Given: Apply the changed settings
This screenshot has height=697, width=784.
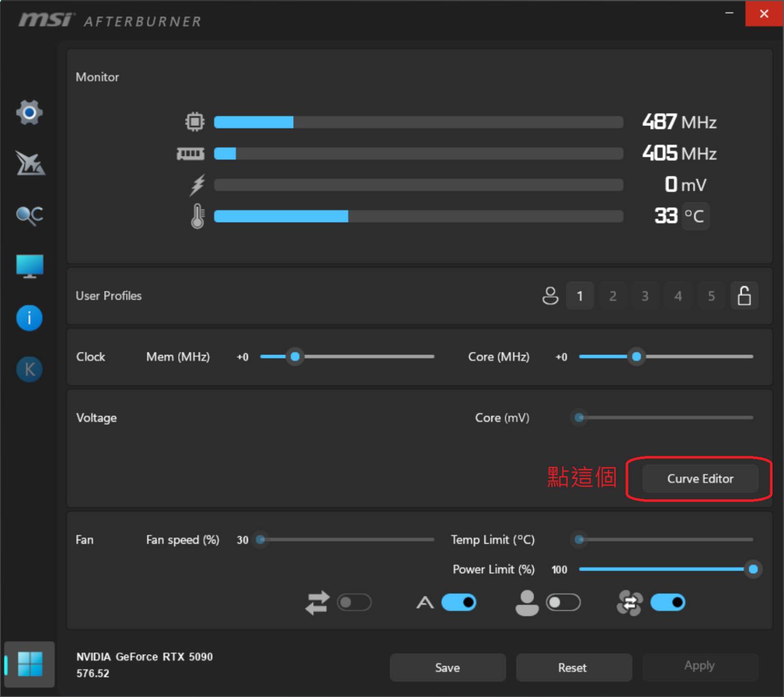Looking at the screenshot, I should pos(700,666).
